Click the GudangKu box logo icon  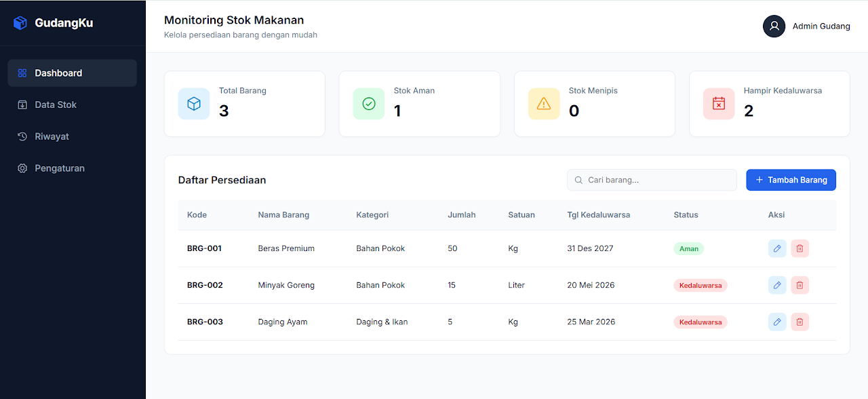pyautogui.click(x=20, y=23)
